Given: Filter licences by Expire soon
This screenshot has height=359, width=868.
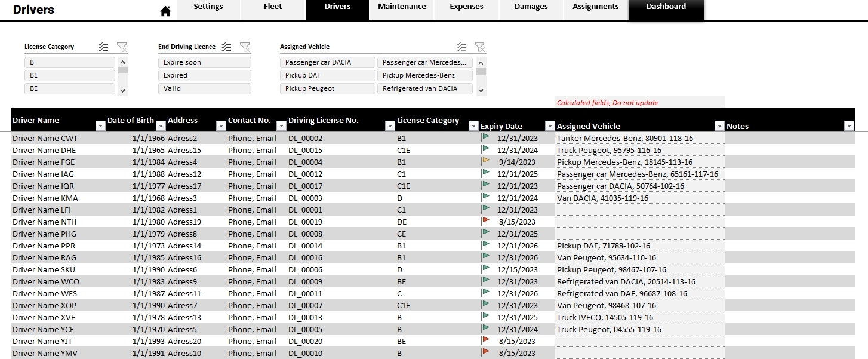Looking at the screenshot, I should [205, 62].
